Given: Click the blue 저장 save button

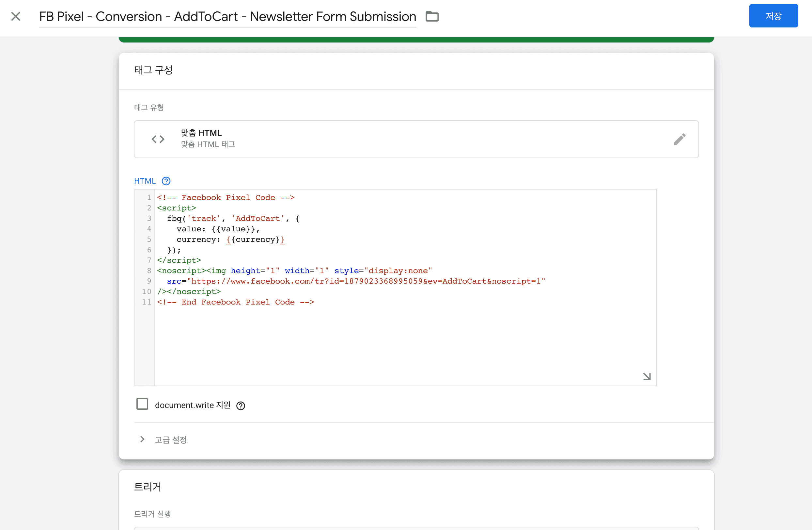Looking at the screenshot, I should click(x=773, y=16).
